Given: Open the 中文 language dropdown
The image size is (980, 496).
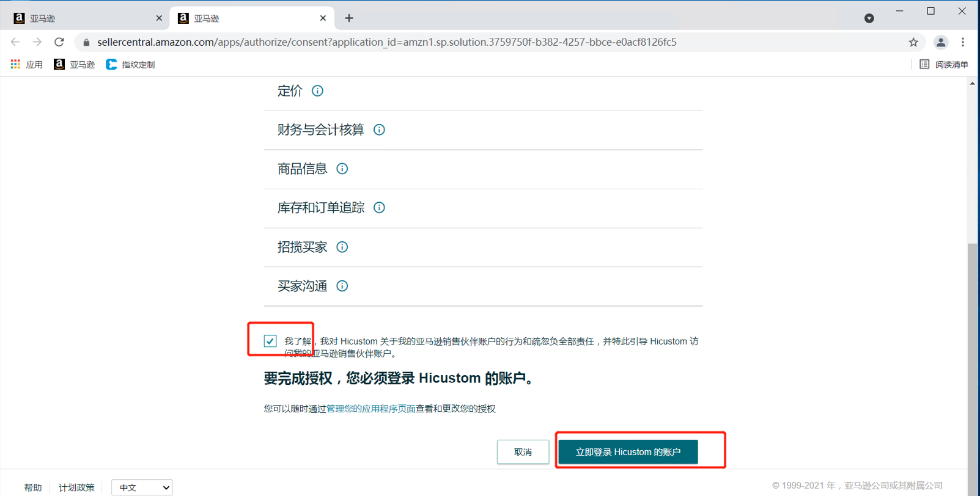Looking at the screenshot, I should pyautogui.click(x=142, y=487).
